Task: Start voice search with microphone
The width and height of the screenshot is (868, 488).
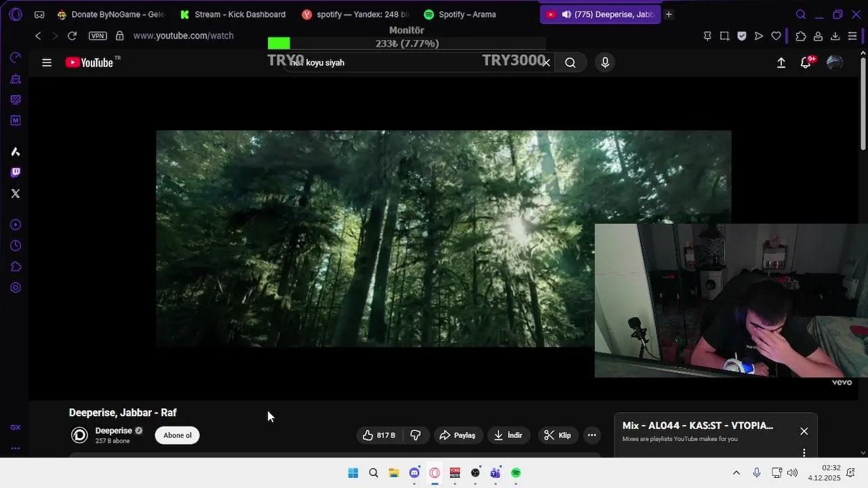Action: click(606, 62)
